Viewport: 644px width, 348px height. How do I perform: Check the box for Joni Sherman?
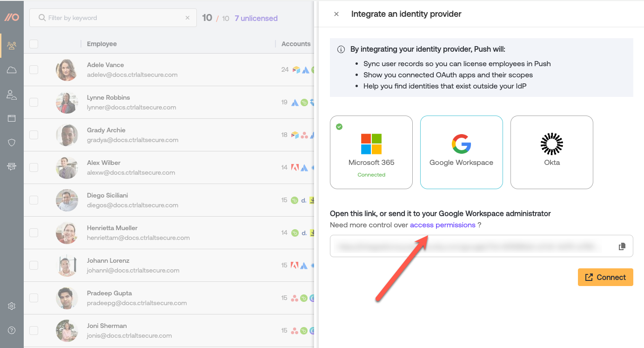(x=34, y=331)
